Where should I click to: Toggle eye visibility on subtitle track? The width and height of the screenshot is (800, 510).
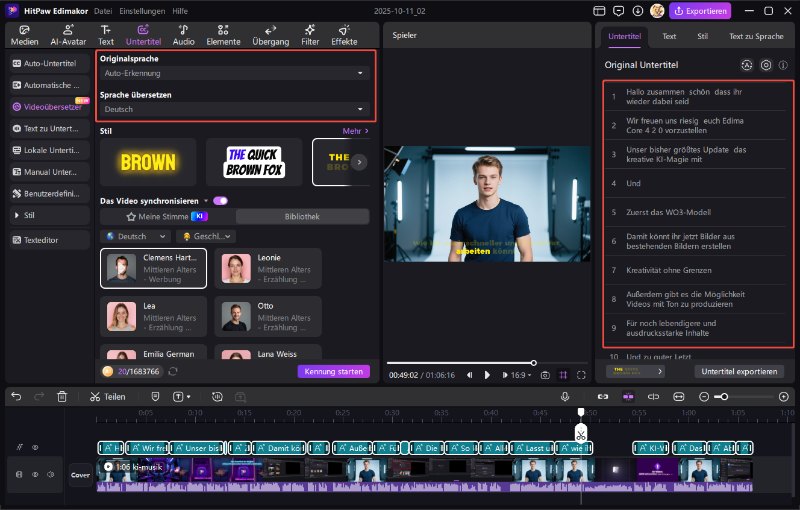click(35, 447)
